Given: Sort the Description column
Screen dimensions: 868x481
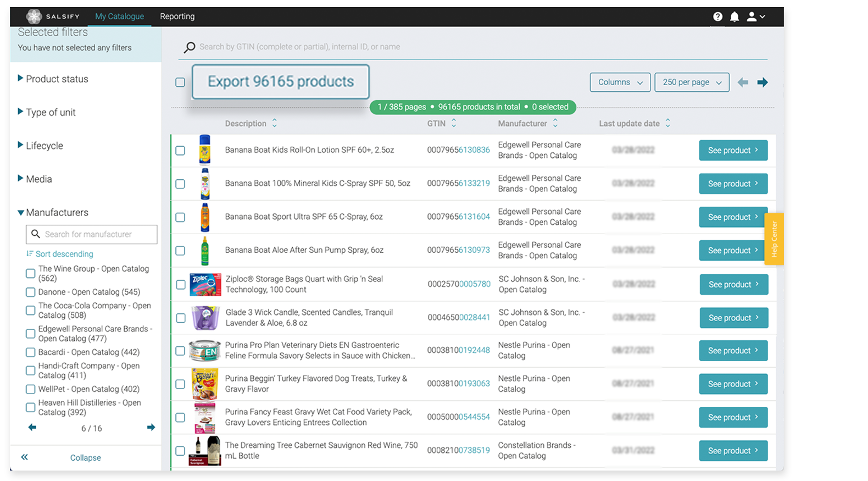Looking at the screenshot, I should coord(274,123).
